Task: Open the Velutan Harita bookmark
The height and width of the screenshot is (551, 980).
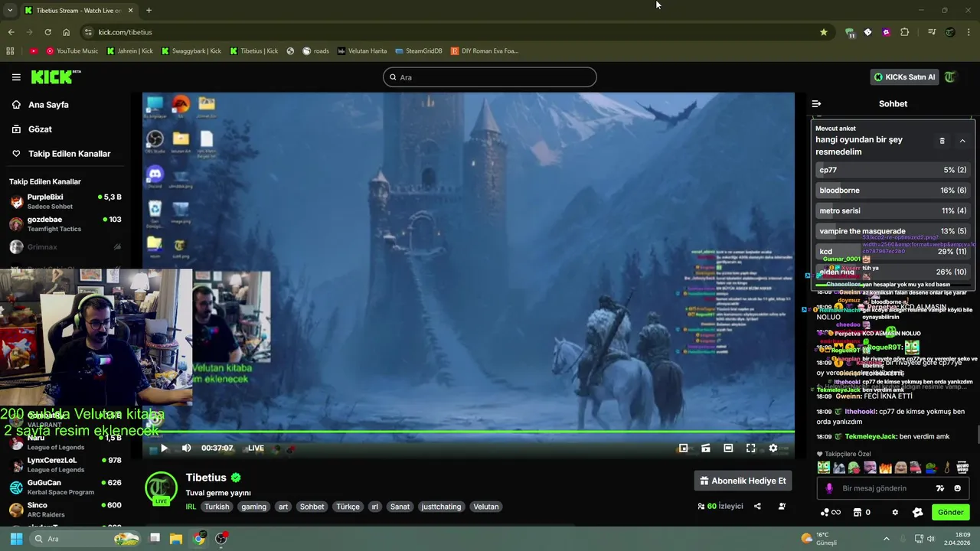Action: pos(362,51)
